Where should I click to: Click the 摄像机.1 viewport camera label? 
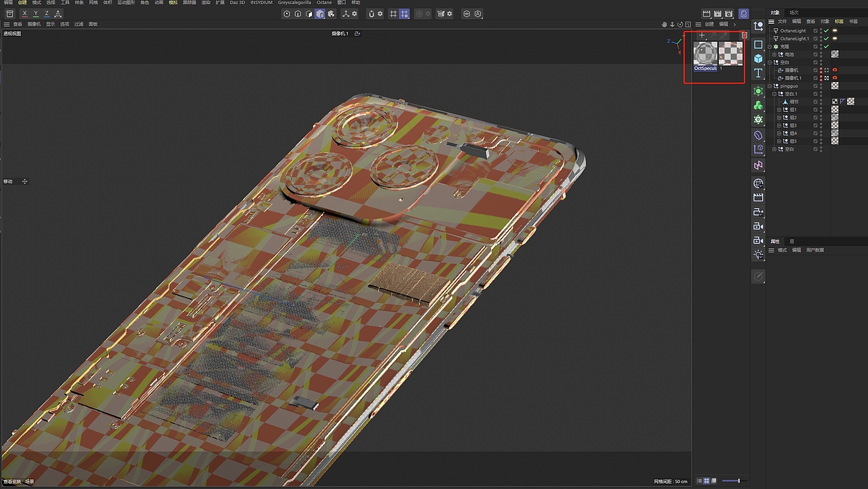(x=340, y=33)
